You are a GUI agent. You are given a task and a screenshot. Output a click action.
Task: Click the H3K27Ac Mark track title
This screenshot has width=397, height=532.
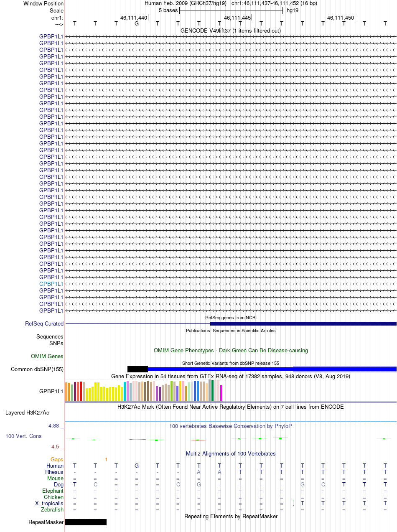pyautogui.click(x=231, y=407)
